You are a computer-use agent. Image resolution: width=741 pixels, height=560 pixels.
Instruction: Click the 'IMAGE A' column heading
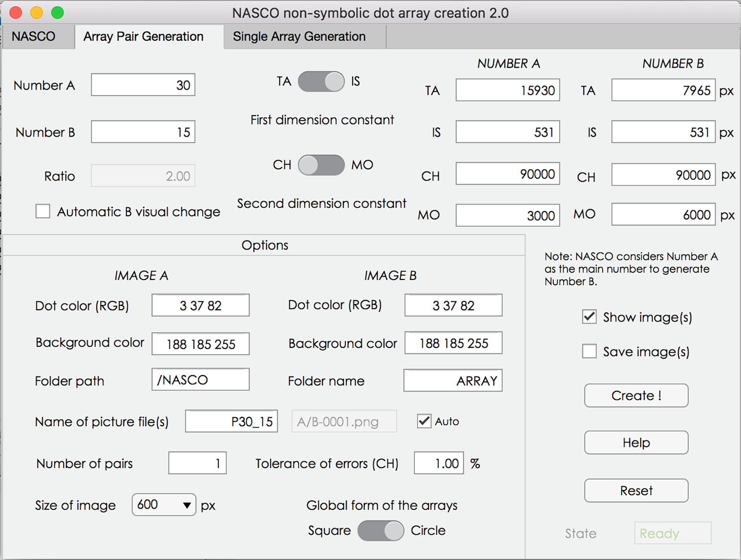142,276
